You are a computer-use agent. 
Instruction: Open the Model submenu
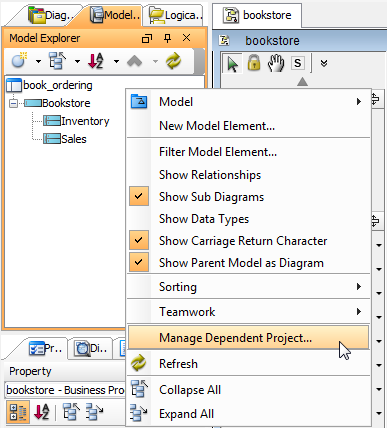pyautogui.click(x=248, y=102)
